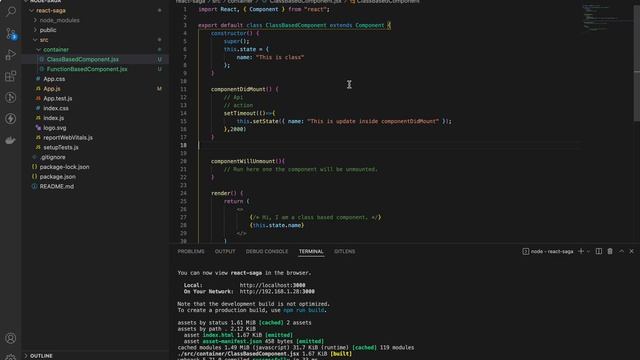Open .gitignore file

coord(52,157)
